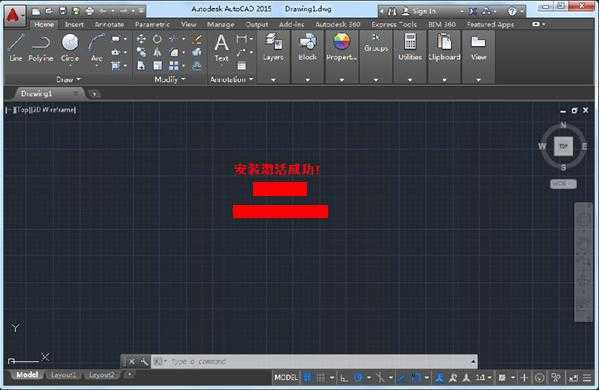Toggle the drawing grid display in status bar
Screen dimensions: 599x390
(308, 378)
